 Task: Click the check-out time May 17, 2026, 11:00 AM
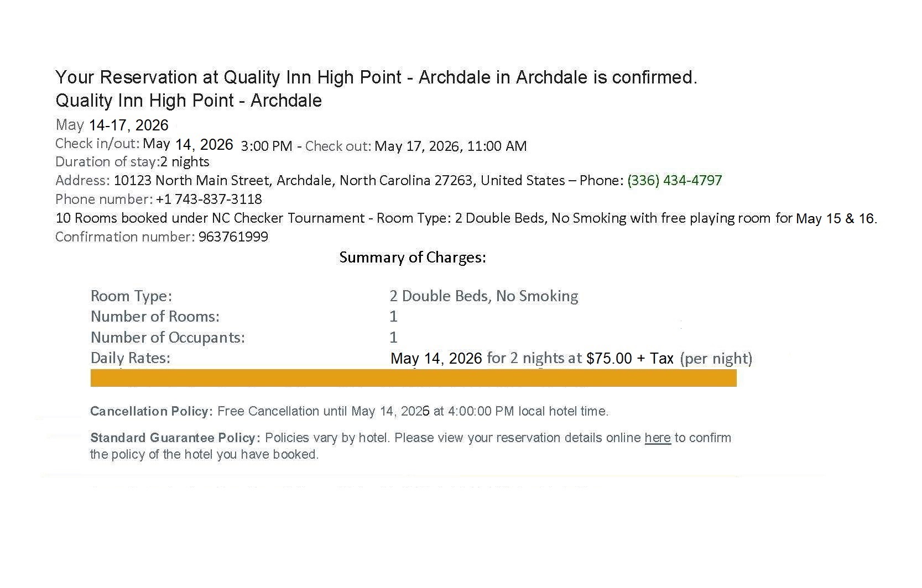pyautogui.click(x=450, y=146)
